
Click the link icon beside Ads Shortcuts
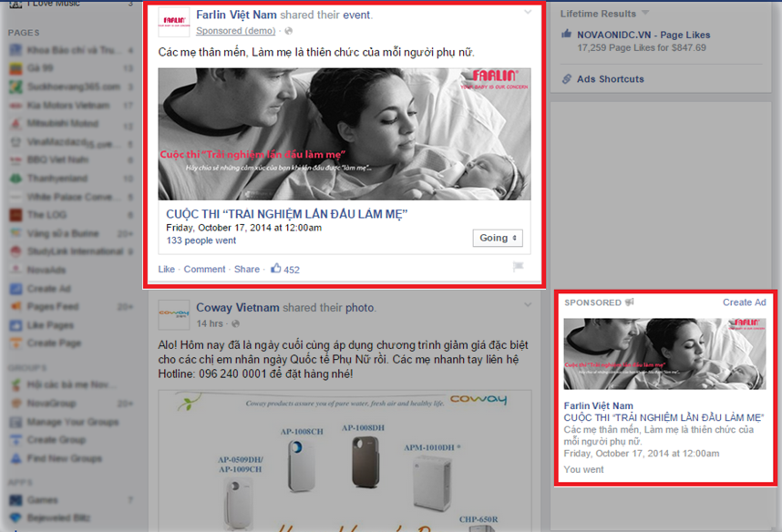[x=566, y=78]
